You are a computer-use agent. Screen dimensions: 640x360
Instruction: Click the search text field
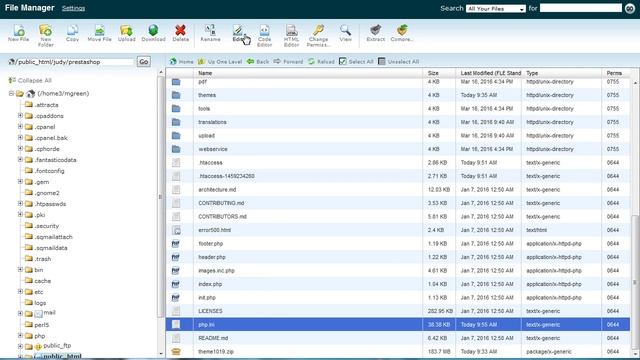tap(581, 8)
